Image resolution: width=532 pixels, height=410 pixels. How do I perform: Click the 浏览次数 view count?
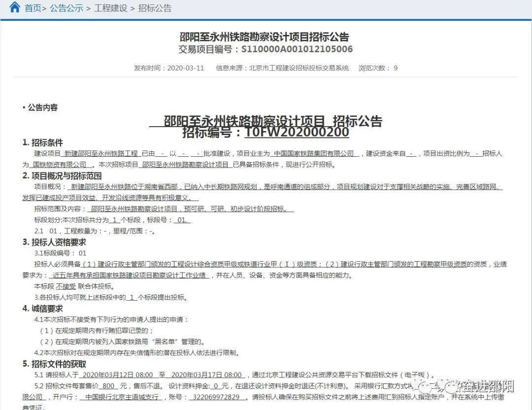(378, 68)
